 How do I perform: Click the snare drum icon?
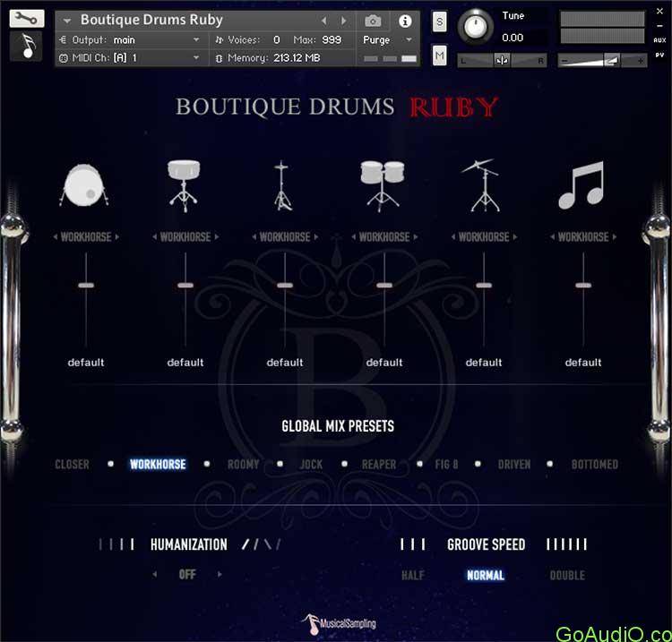(184, 185)
